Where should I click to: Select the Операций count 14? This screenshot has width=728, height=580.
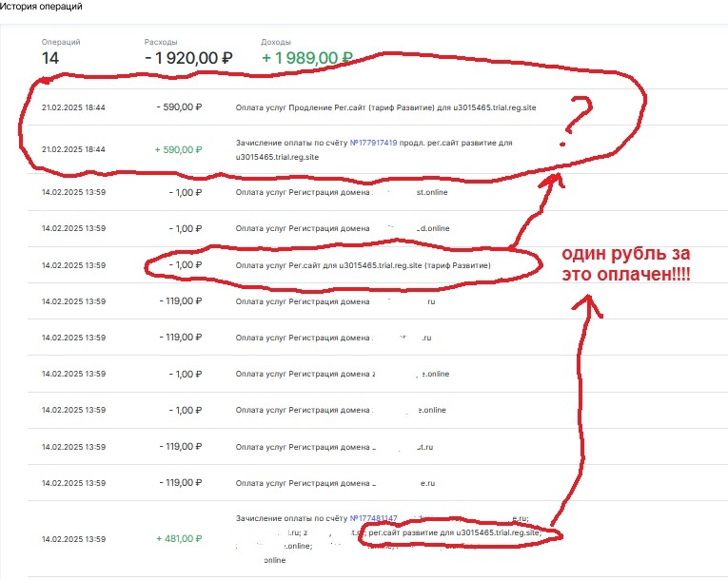coord(50,58)
